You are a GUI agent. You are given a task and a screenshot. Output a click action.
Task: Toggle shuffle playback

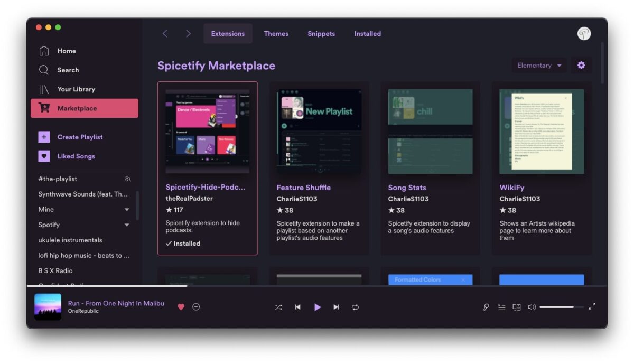(278, 306)
